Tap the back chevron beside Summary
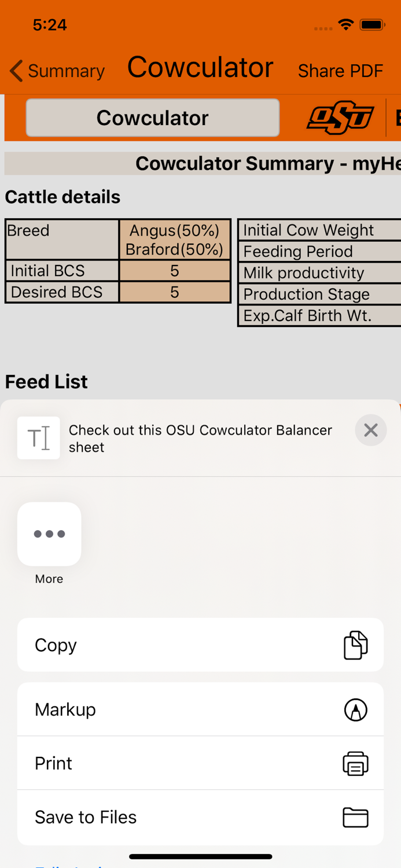The width and height of the screenshot is (401, 868). (x=14, y=71)
